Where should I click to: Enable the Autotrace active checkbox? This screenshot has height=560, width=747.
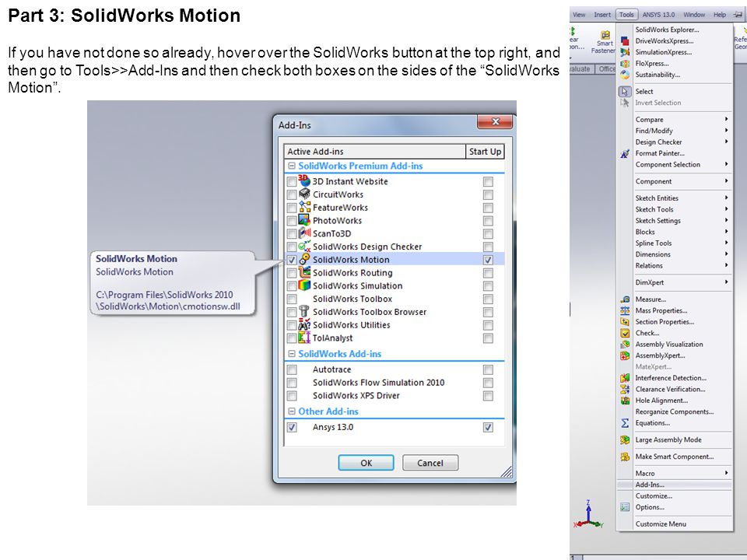[292, 369]
